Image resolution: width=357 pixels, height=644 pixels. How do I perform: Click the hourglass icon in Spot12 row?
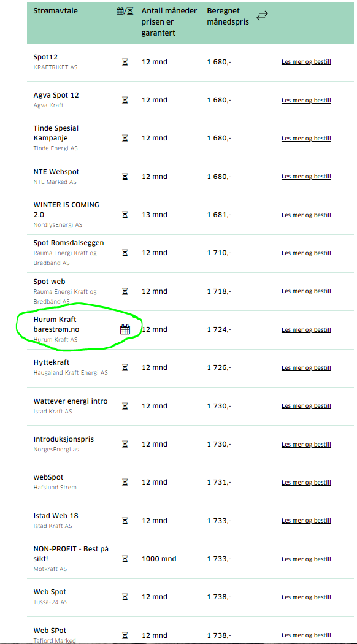[x=125, y=62]
